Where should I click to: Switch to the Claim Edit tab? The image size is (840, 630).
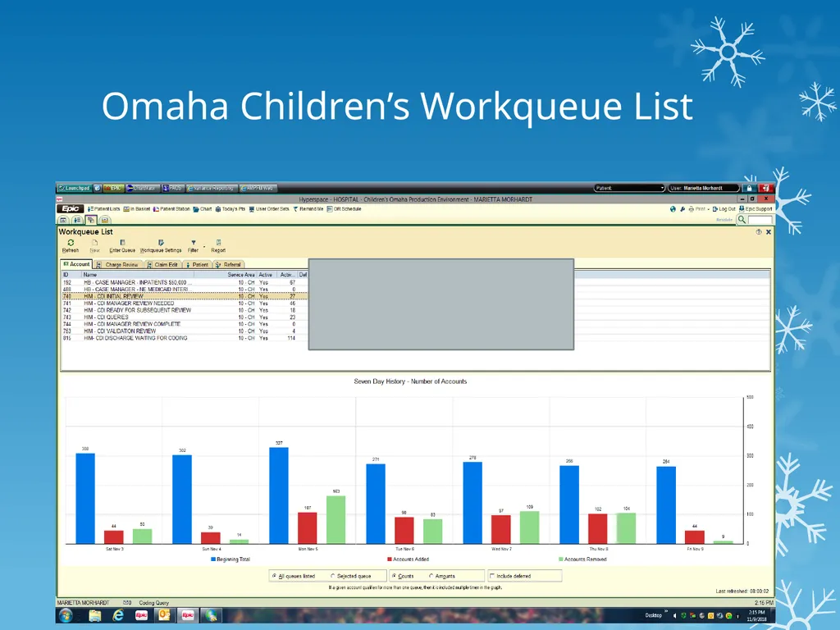[163, 265]
